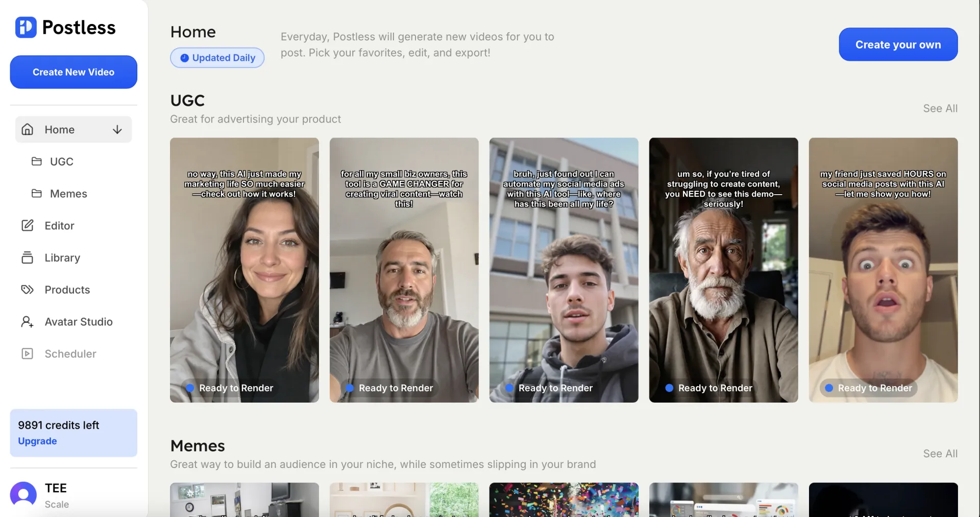The image size is (980, 517).
Task: Click See All for Memes section
Action: [x=940, y=454]
